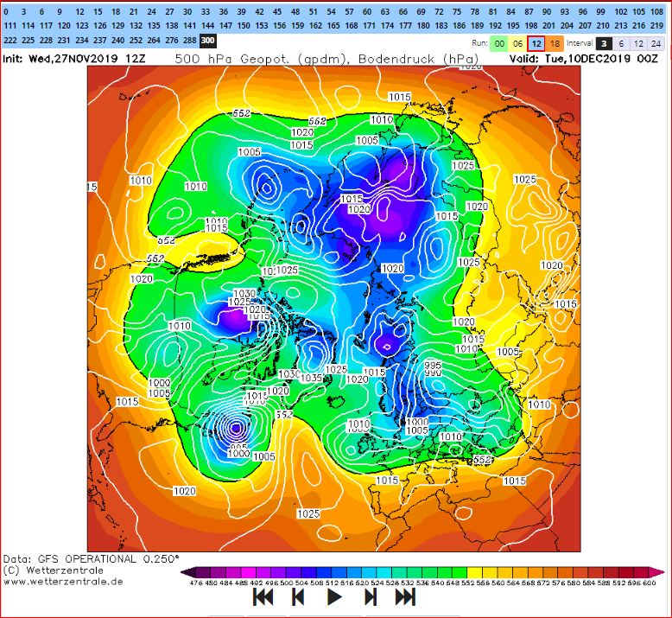The height and width of the screenshot is (618, 672).
Task: Open forecast hour 240
Action: tap(117, 41)
